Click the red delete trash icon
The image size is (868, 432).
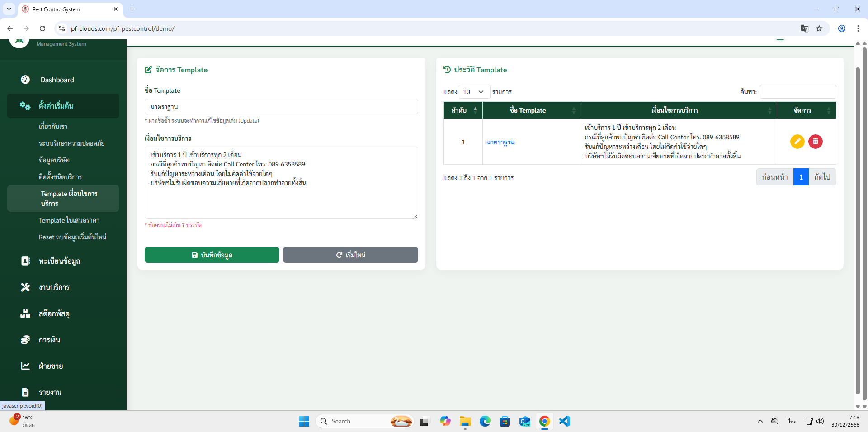pyautogui.click(x=815, y=142)
